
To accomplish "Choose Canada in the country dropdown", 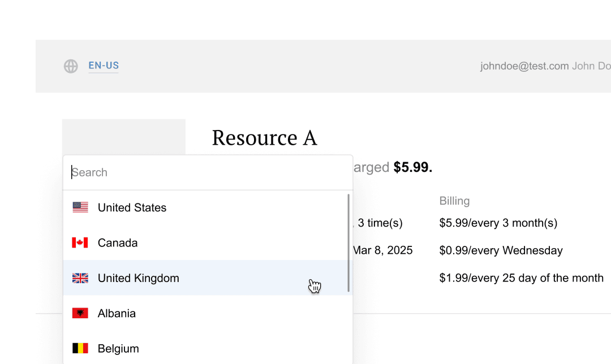I will 118,243.
